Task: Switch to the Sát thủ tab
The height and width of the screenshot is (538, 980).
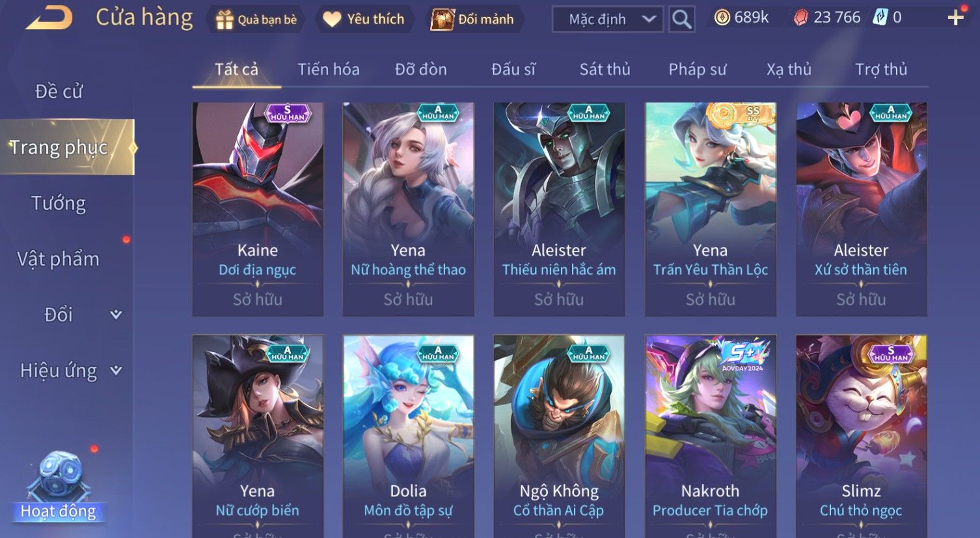Action: 605,69
